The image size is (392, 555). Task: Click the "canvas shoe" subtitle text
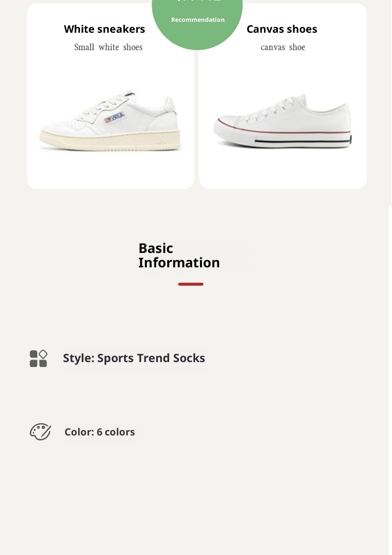[x=283, y=47]
